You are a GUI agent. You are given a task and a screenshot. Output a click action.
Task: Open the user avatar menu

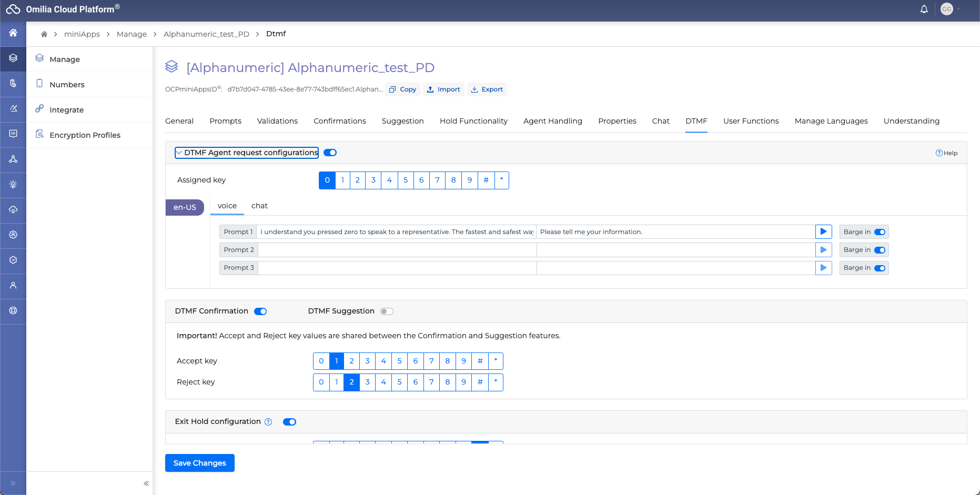point(947,9)
